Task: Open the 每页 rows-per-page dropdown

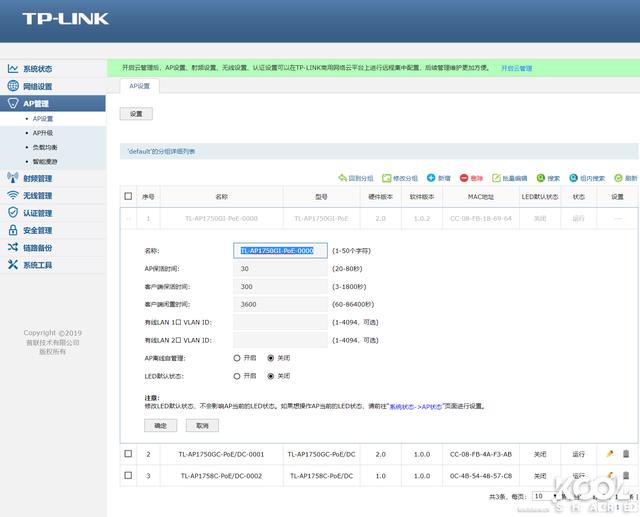Action: 545,496
